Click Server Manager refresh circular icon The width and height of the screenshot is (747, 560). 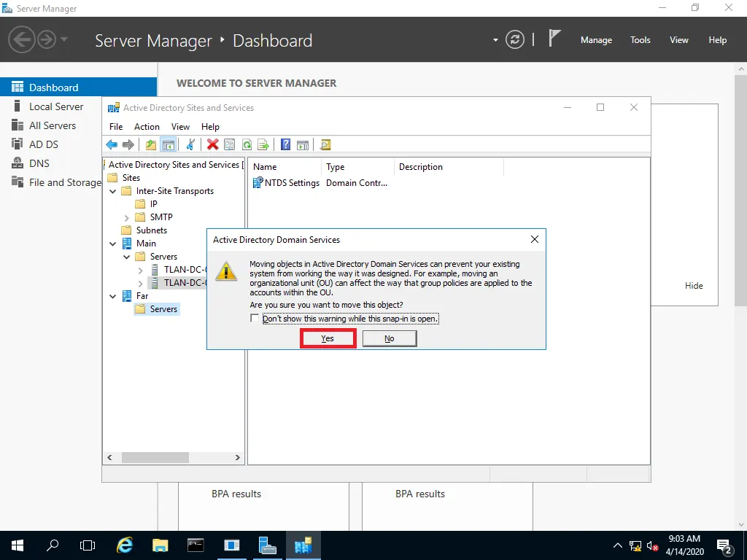click(515, 39)
